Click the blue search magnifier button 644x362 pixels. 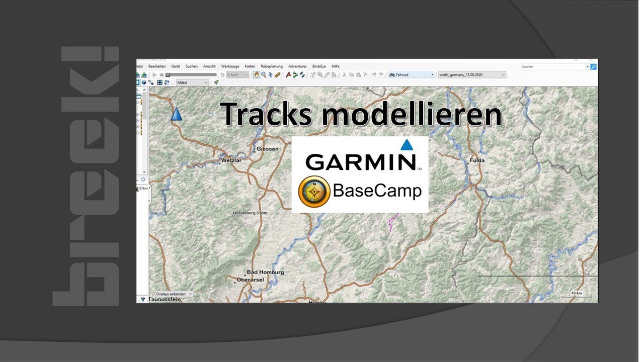593,66
